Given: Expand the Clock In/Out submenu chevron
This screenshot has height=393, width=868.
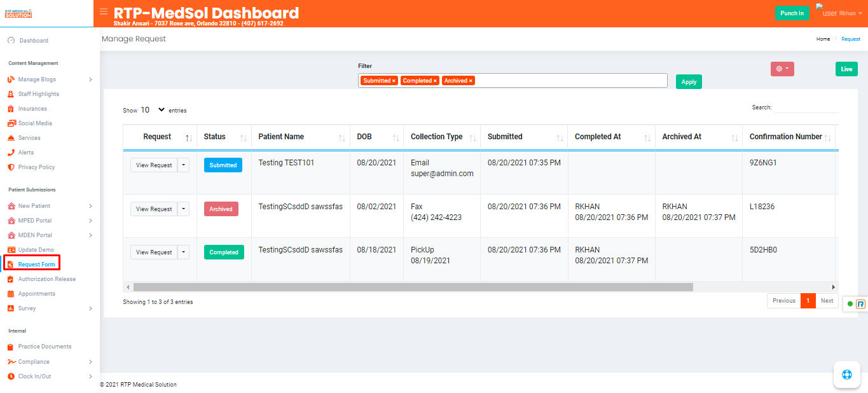Looking at the screenshot, I should [x=90, y=376].
